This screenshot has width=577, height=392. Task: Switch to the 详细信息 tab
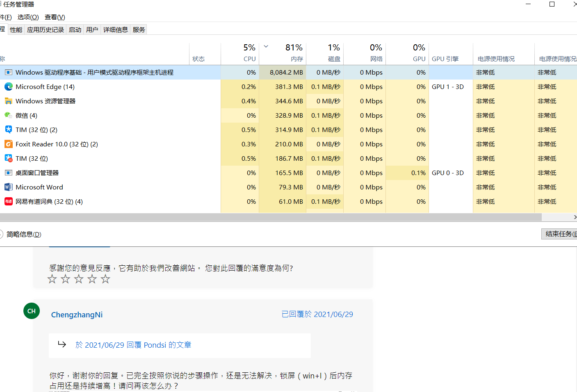coord(116,30)
